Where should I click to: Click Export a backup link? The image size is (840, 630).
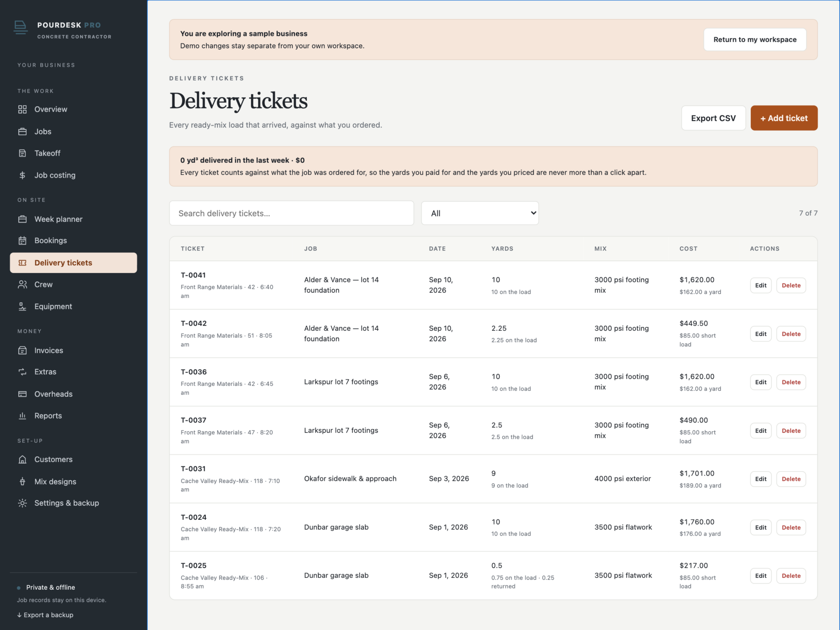(45, 615)
